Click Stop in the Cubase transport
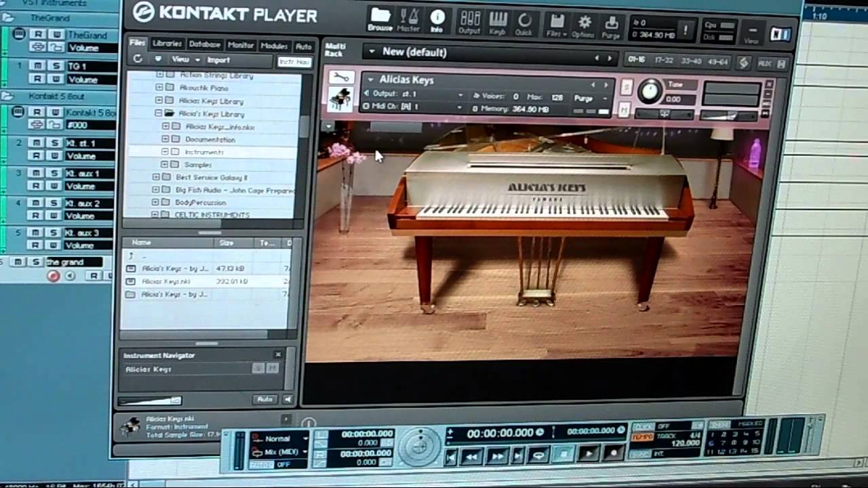The width and height of the screenshot is (868, 488). [x=562, y=455]
